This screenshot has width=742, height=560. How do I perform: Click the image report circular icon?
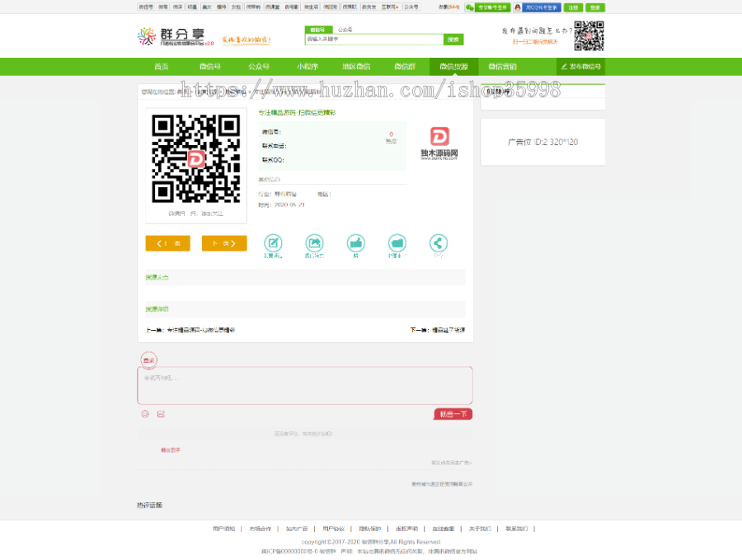click(x=314, y=243)
